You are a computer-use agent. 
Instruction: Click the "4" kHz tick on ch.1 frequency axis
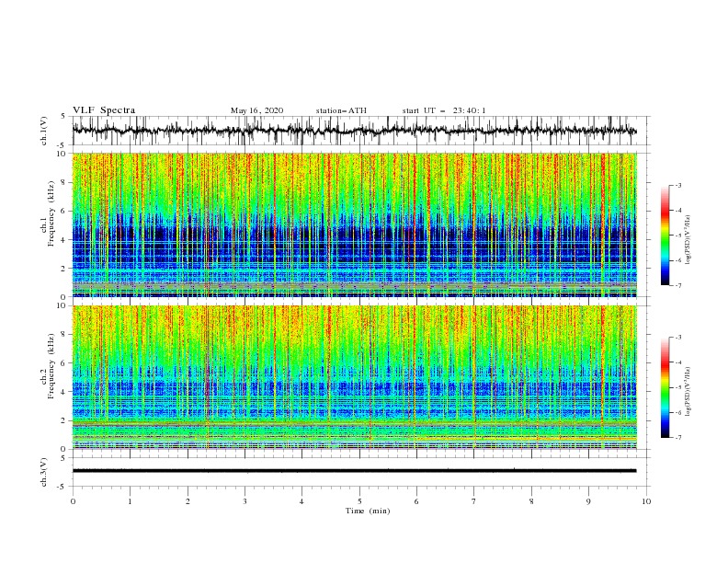65,240
